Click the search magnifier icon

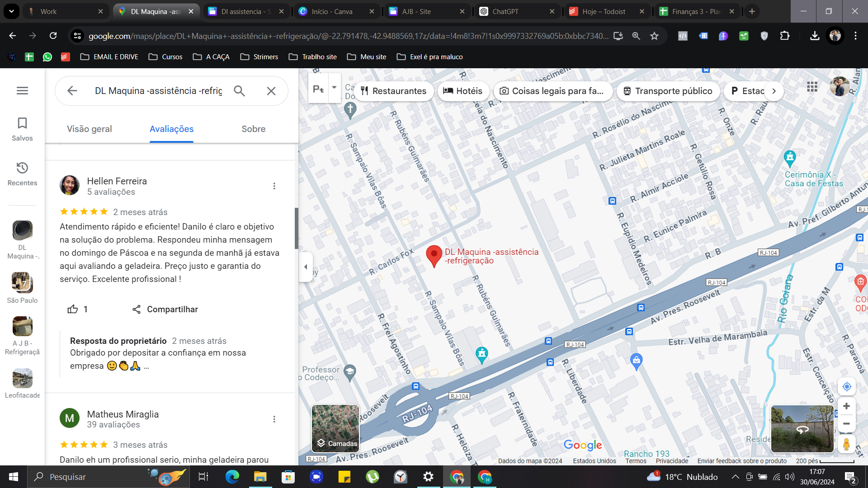coord(240,91)
